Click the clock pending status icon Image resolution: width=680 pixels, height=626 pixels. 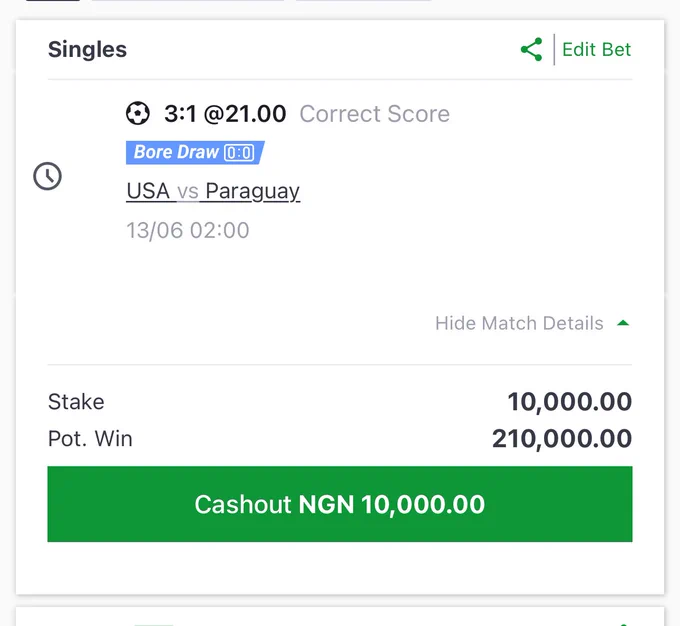pyautogui.click(x=47, y=176)
